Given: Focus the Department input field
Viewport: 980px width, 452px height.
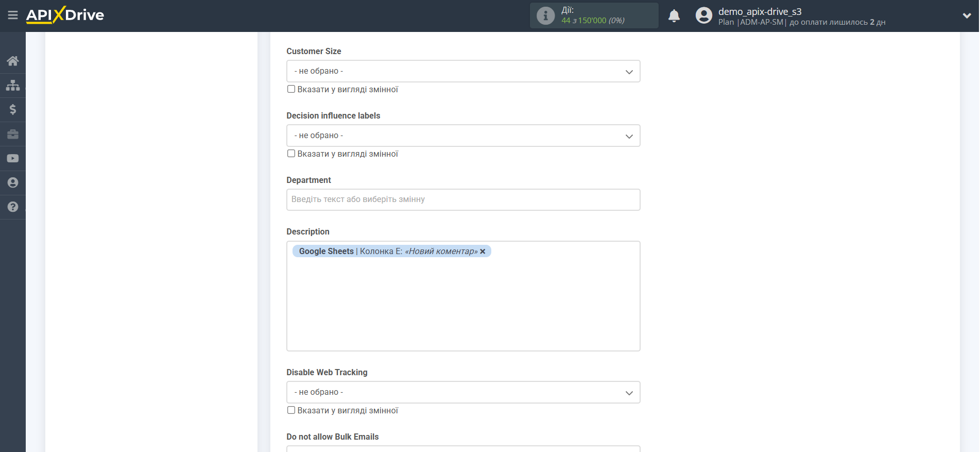Looking at the screenshot, I should pos(463,199).
